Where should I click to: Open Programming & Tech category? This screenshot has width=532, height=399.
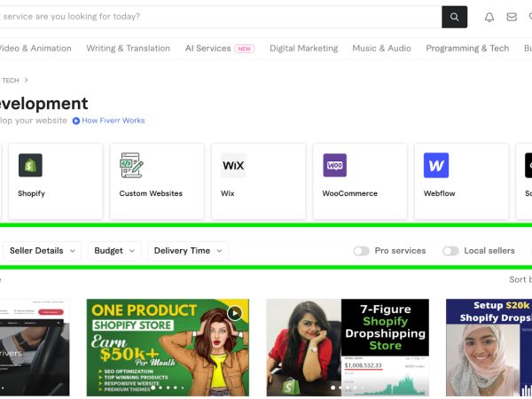(x=467, y=49)
